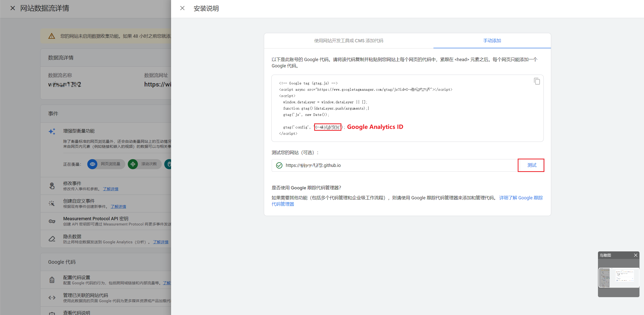The height and width of the screenshot is (315, 644).
Task: Click the Measurement Protocol API key icon
Action: 52,221
